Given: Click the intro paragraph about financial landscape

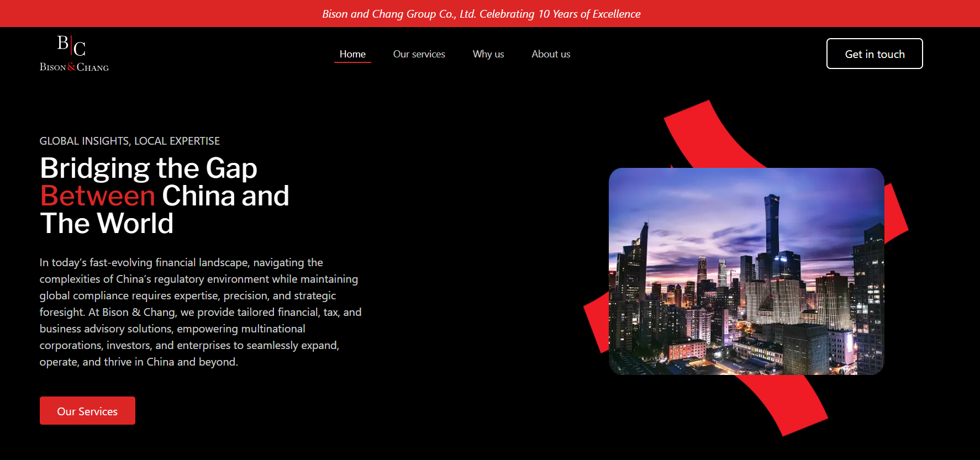Looking at the screenshot, I should pyautogui.click(x=201, y=312).
